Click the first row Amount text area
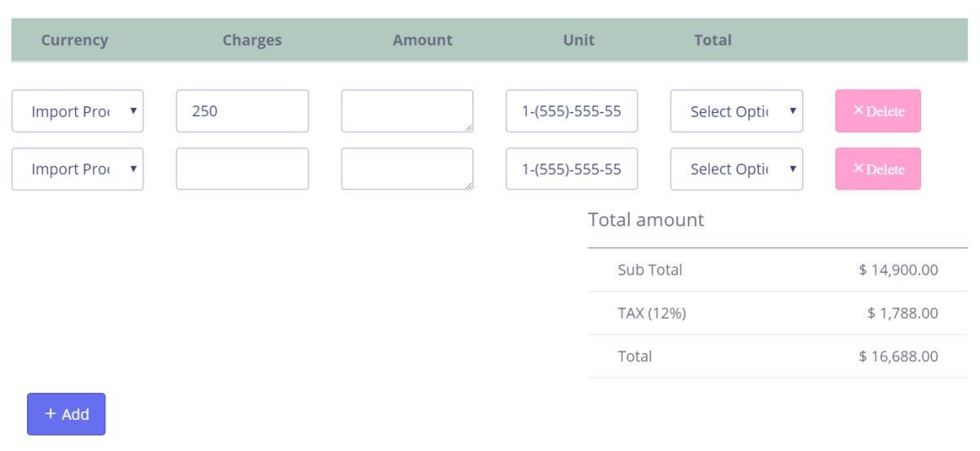Image resolution: width=980 pixels, height=451 pixels. pyautogui.click(x=407, y=111)
